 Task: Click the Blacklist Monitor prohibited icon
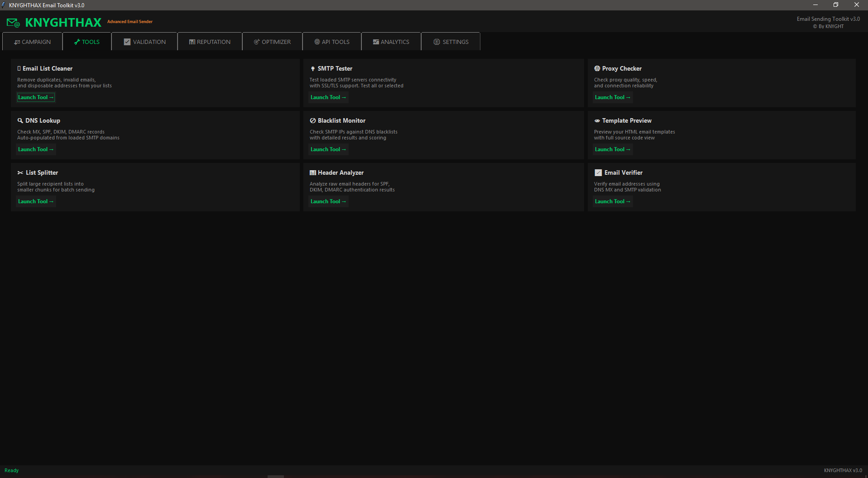313,120
